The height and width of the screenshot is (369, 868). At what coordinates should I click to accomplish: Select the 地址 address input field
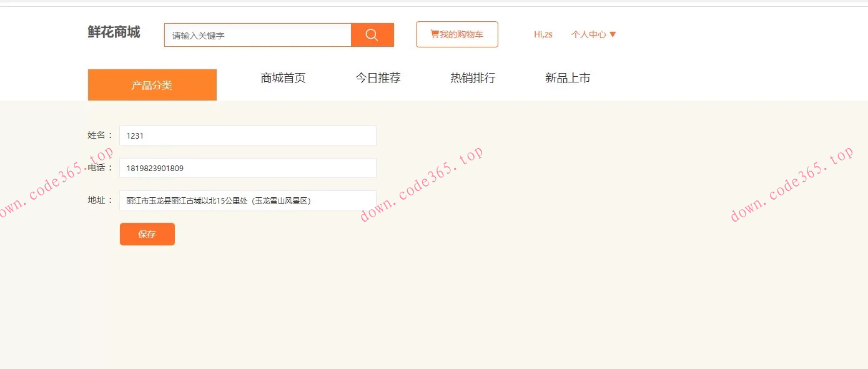click(x=247, y=200)
